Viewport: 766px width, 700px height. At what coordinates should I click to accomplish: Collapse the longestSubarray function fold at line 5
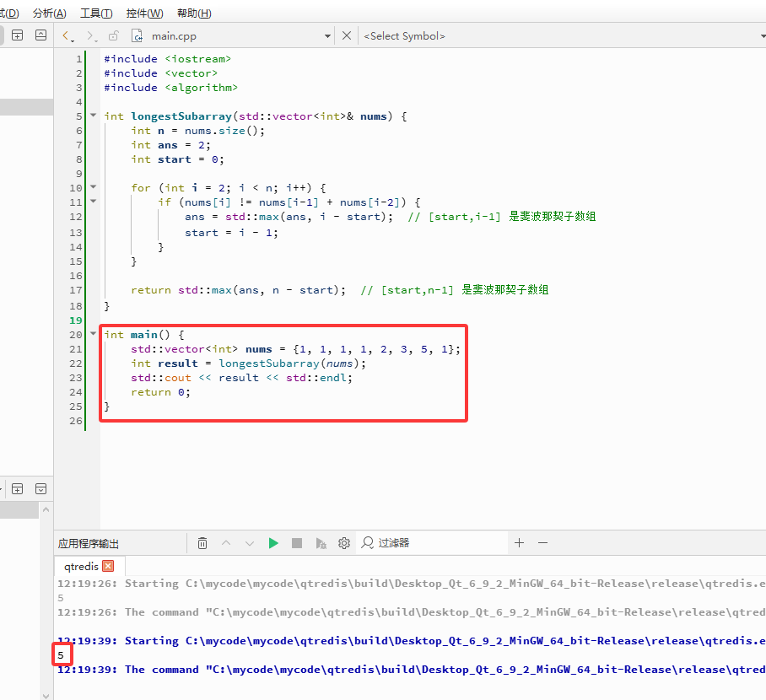(x=93, y=116)
